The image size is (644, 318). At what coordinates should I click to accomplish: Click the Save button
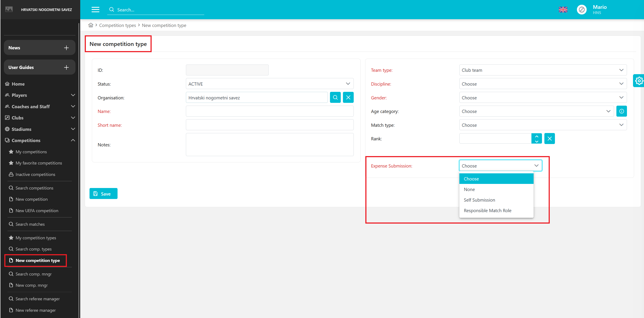pyautogui.click(x=103, y=194)
